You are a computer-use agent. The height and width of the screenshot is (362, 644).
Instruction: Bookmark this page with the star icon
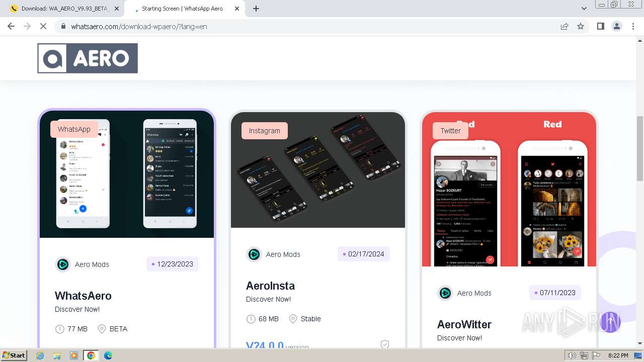click(581, 26)
